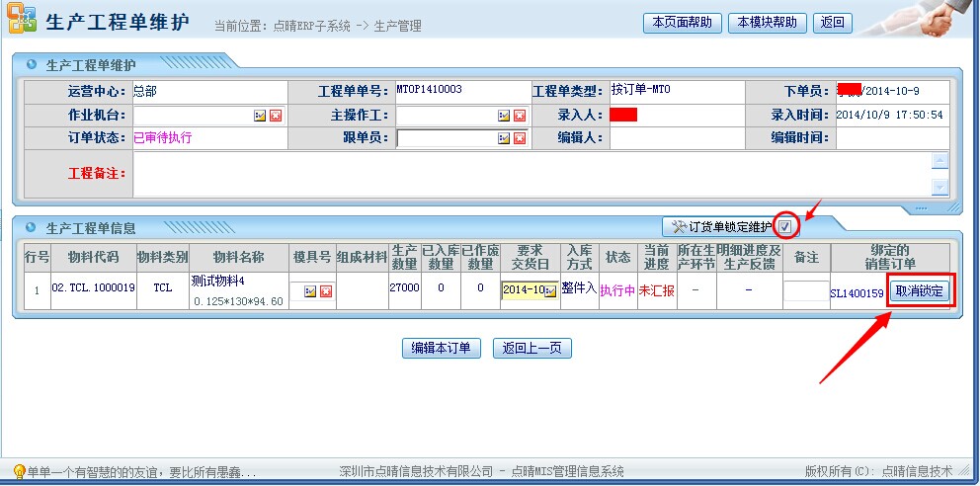Click the 返回 button at top right
This screenshot has height=486, width=980.
[x=833, y=23]
